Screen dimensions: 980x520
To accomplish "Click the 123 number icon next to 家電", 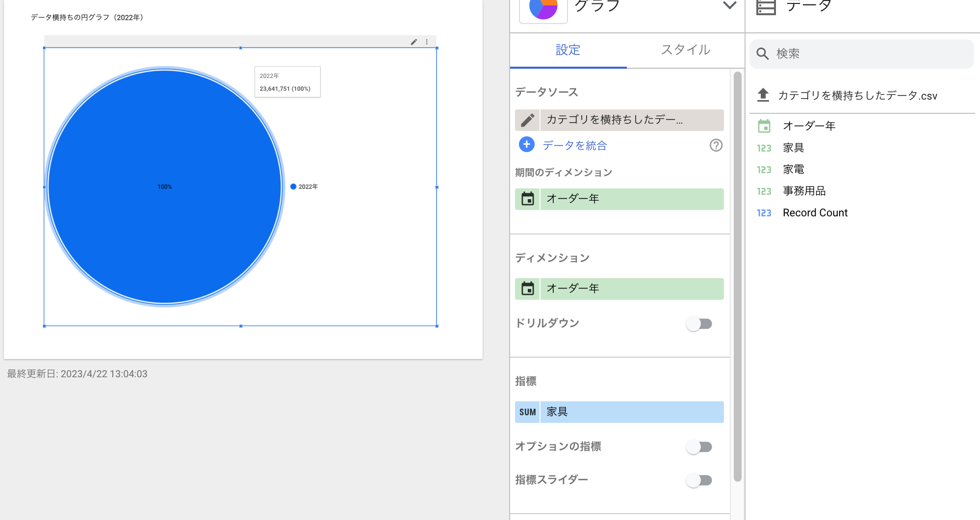I will 764,170.
